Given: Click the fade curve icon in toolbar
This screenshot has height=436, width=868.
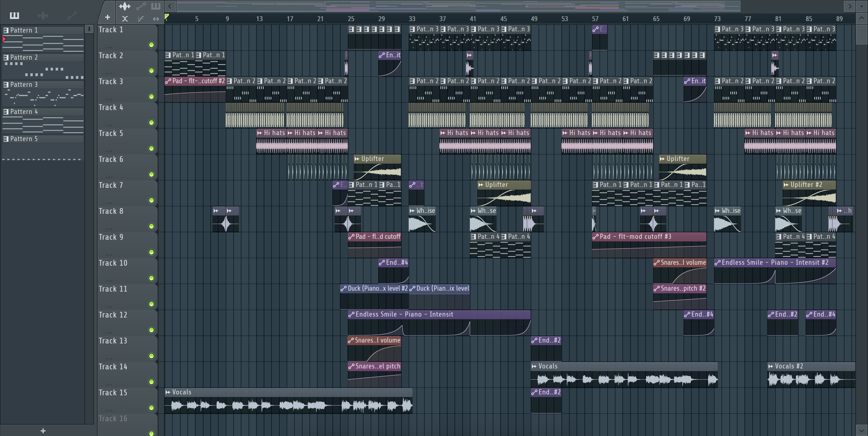Looking at the screenshot, I should click(140, 19).
